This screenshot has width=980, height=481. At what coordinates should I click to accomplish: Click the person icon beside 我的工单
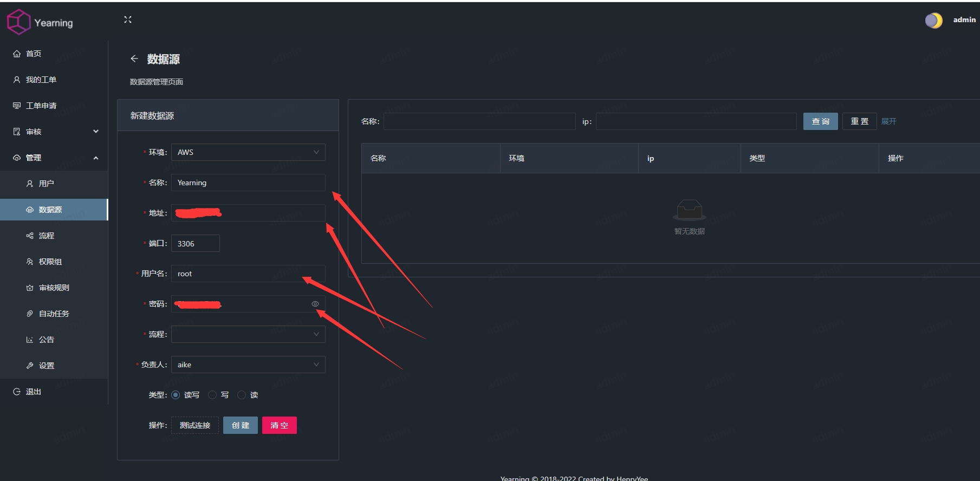click(x=17, y=80)
